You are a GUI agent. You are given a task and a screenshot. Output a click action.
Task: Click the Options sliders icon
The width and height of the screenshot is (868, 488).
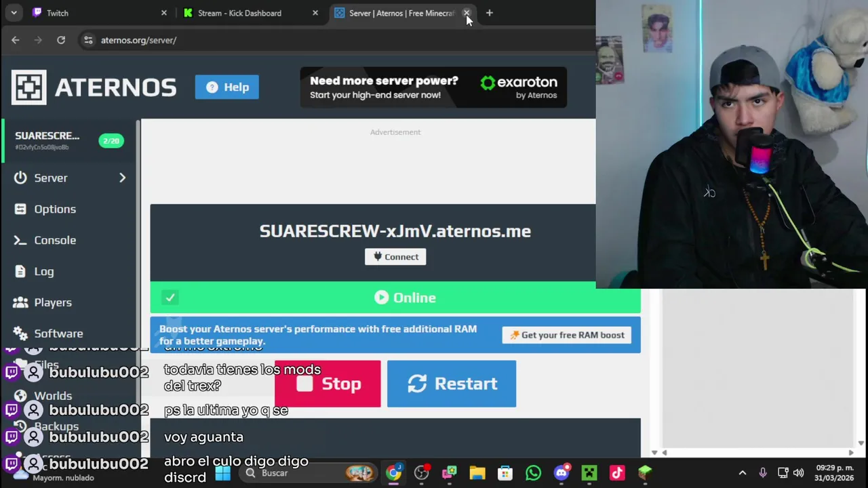click(20, 209)
